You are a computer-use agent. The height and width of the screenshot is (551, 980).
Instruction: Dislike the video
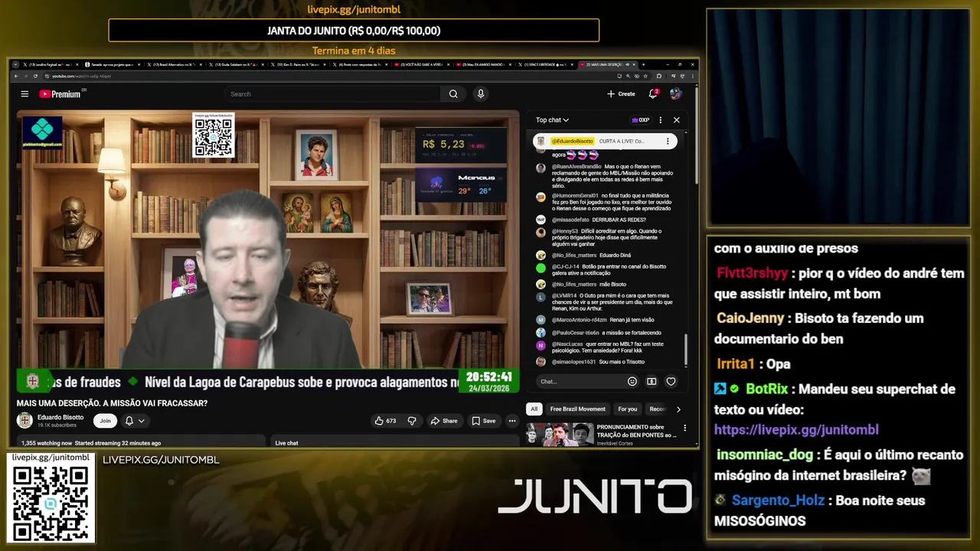[412, 421]
